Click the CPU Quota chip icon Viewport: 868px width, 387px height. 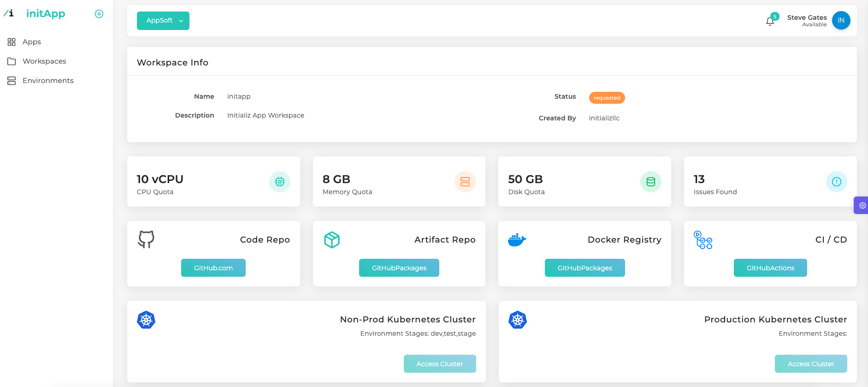[x=280, y=182]
